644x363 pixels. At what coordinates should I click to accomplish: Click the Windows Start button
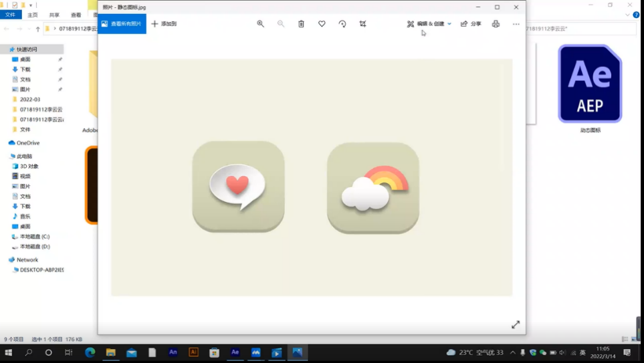coord(9,352)
